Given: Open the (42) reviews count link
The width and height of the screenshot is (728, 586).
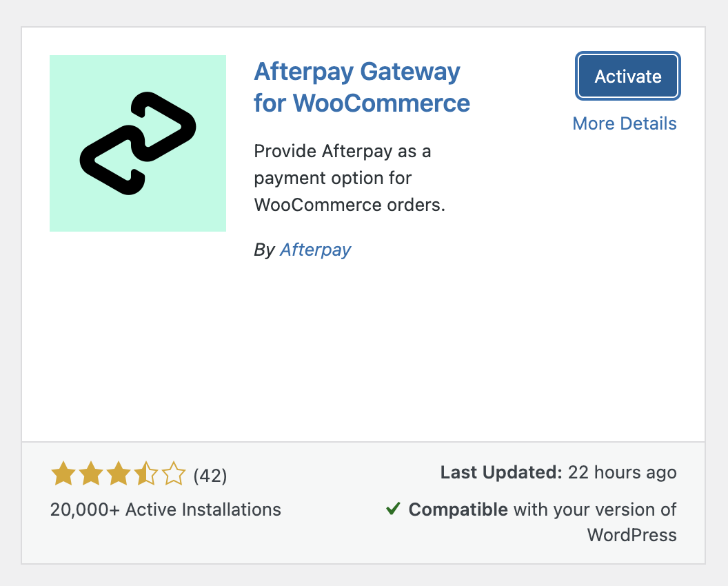Looking at the screenshot, I should 210,474.
